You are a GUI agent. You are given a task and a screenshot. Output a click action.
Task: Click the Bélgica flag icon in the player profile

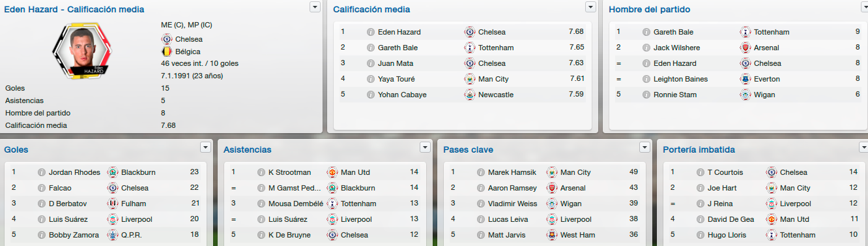click(x=167, y=52)
